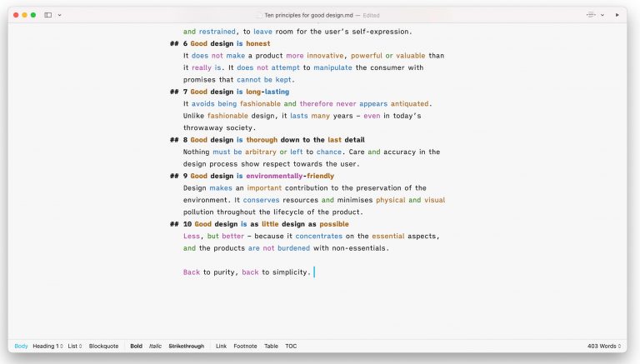The width and height of the screenshot is (640, 364).
Task: Click the word 'burdened' in the text
Action: point(293,248)
